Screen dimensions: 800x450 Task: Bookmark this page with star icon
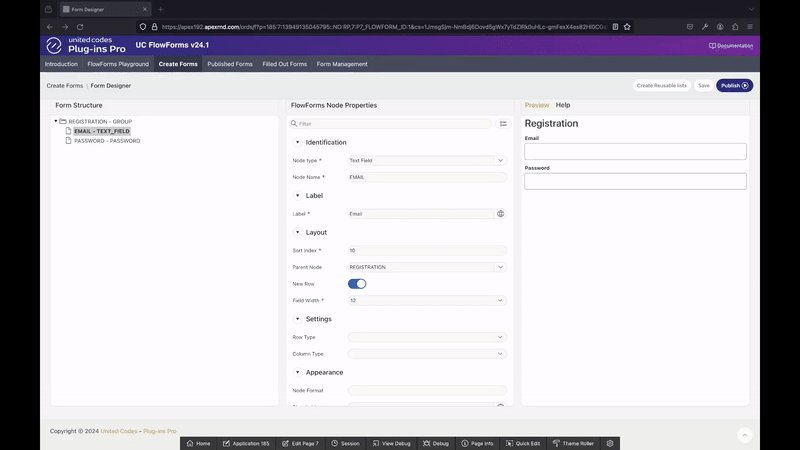coord(627,27)
